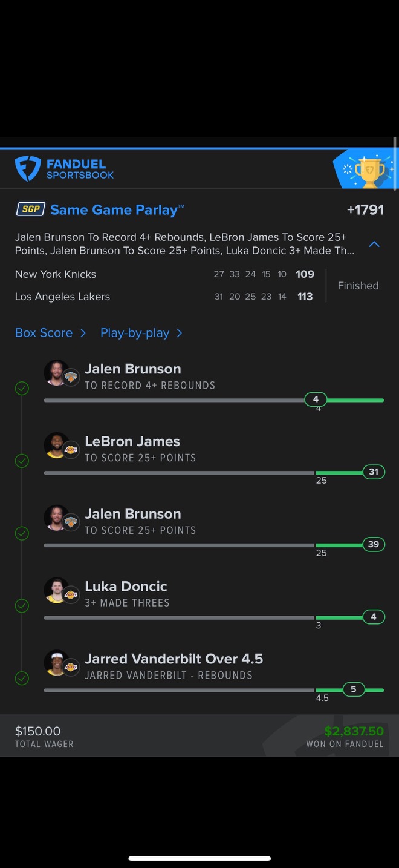The height and width of the screenshot is (868, 399).
Task: Open the Box Score chevron arrow
Action: [x=83, y=333]
